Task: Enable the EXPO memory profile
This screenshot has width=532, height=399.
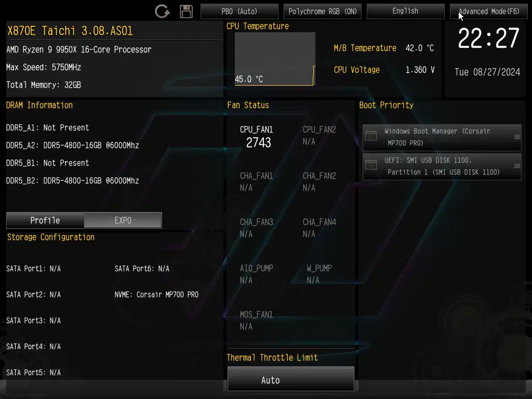Action: click(x=123, y=220)
